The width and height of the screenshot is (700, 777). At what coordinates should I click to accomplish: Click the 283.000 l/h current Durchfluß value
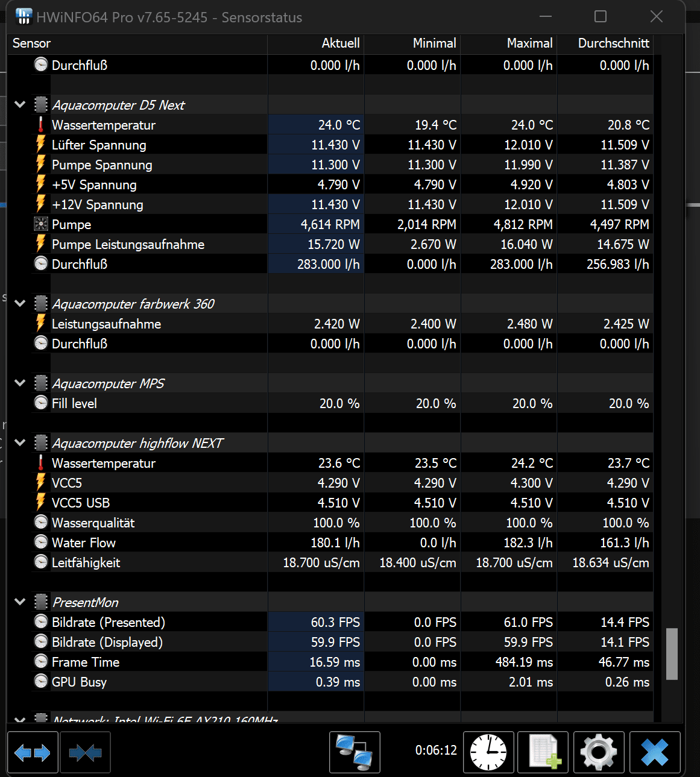pyautogui.click(x=328, y=264)
